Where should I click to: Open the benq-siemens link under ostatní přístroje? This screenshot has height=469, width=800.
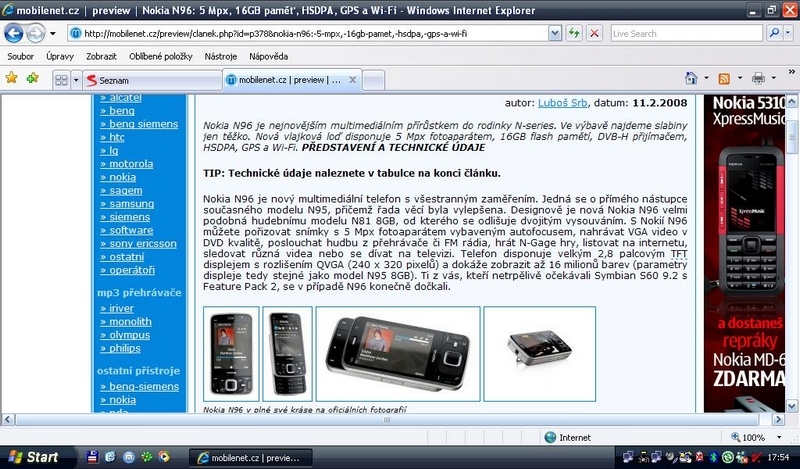tap(139, 386)
